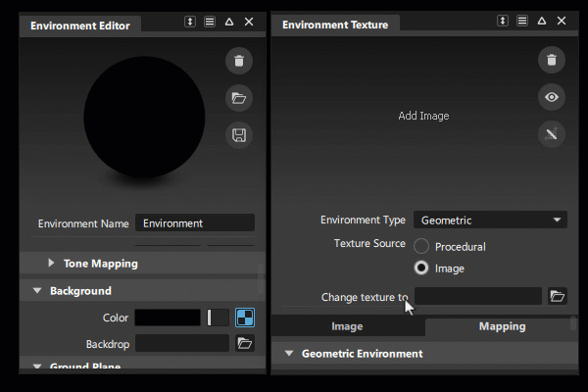The width and height of the screenshot is (588, 392).
Task: Click the Backdrop path input field
Action: click(x=182, y=343)
